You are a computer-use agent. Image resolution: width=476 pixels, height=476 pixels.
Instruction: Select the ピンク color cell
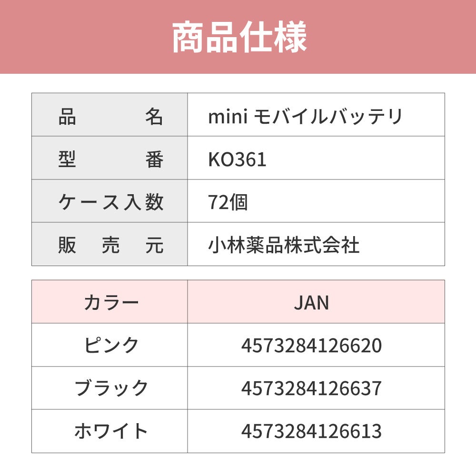[111, 345]
